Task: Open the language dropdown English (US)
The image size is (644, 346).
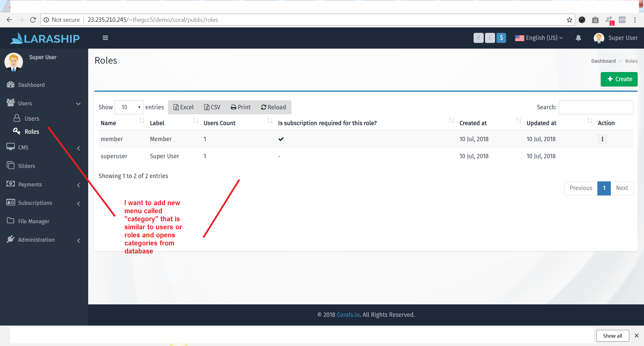Action: pyautogui.click(x=539, y=38)
